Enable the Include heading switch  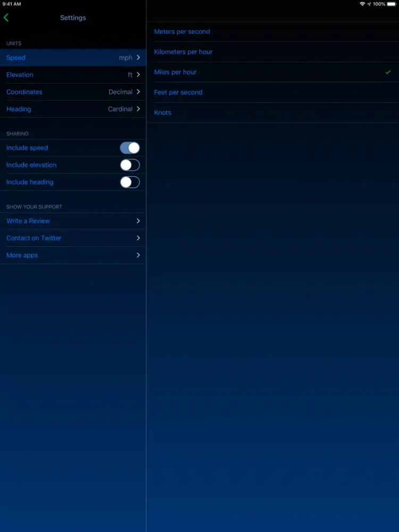tap(130, 182)
